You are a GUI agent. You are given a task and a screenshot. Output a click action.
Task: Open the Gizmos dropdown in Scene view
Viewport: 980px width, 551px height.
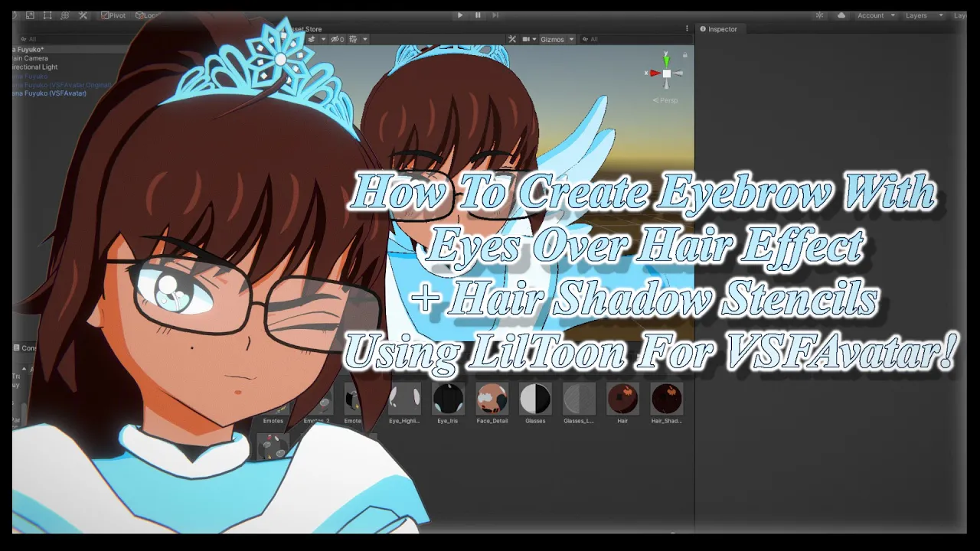(x=557, y=39)
